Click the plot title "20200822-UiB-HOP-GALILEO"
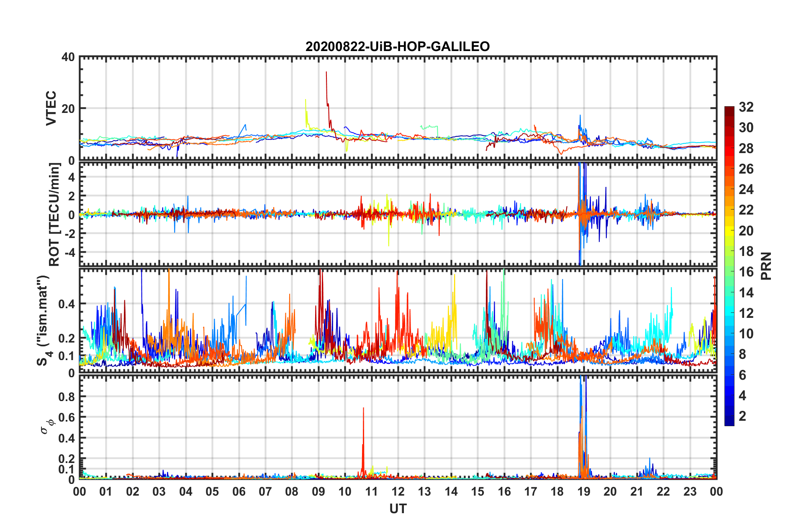 pos(398,46)
